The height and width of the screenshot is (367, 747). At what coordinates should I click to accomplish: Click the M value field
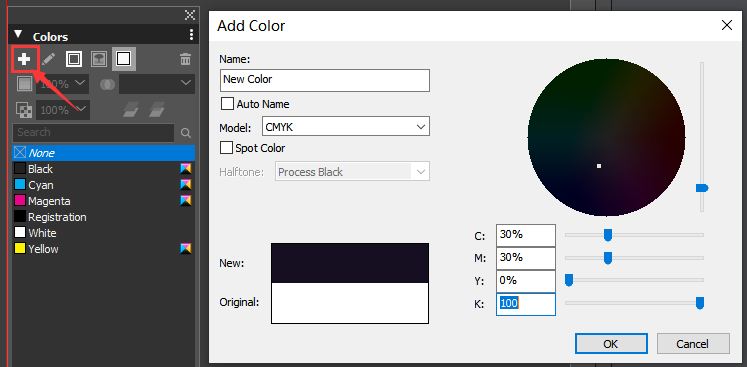point(525,258)
